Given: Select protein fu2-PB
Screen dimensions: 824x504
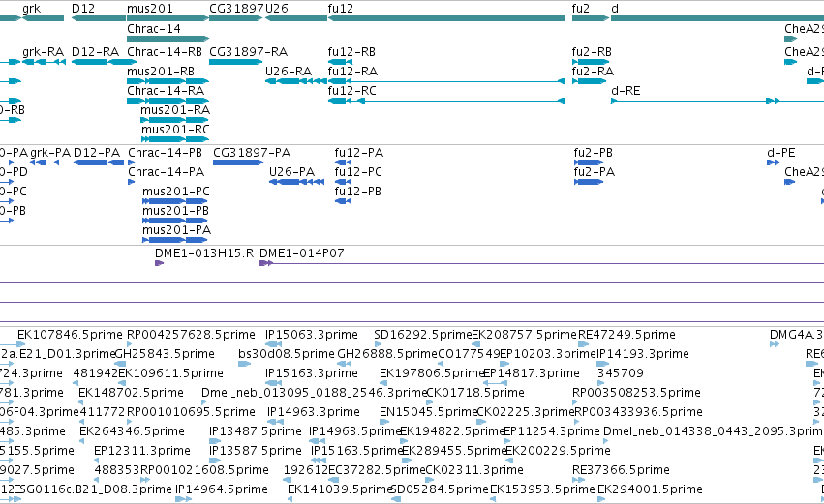Looking at the screenshot, I should point(594,153).
